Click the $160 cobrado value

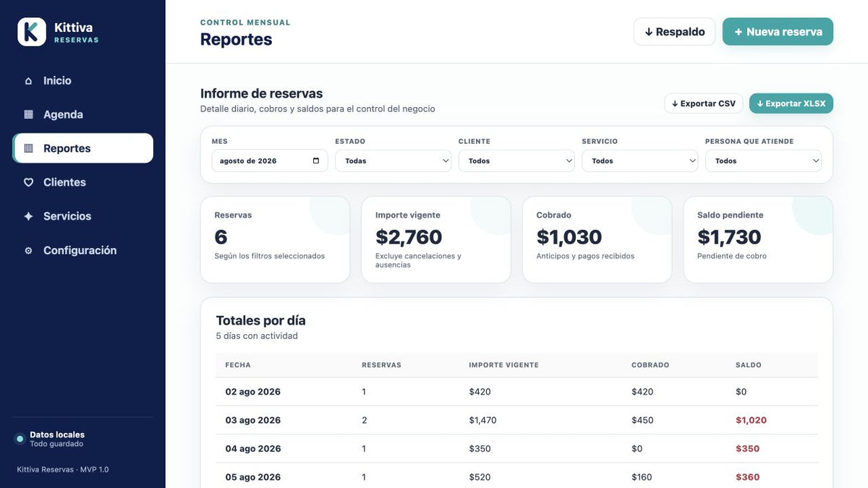tap(642, 477)
